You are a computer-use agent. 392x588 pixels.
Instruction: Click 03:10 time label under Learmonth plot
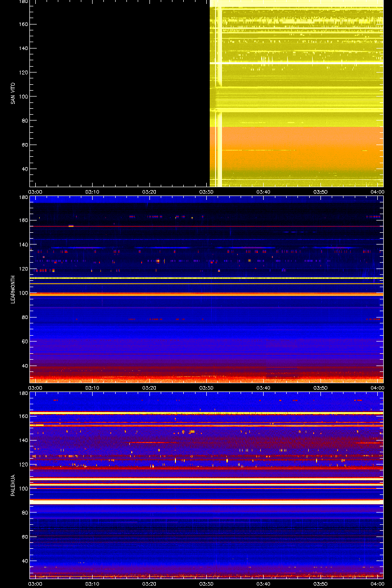click(93, 388)
